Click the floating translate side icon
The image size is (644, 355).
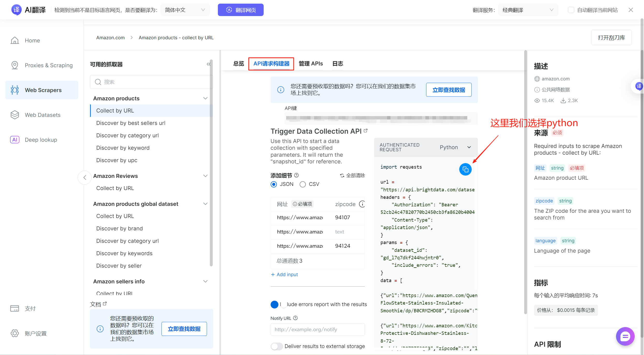coord(639,86)
